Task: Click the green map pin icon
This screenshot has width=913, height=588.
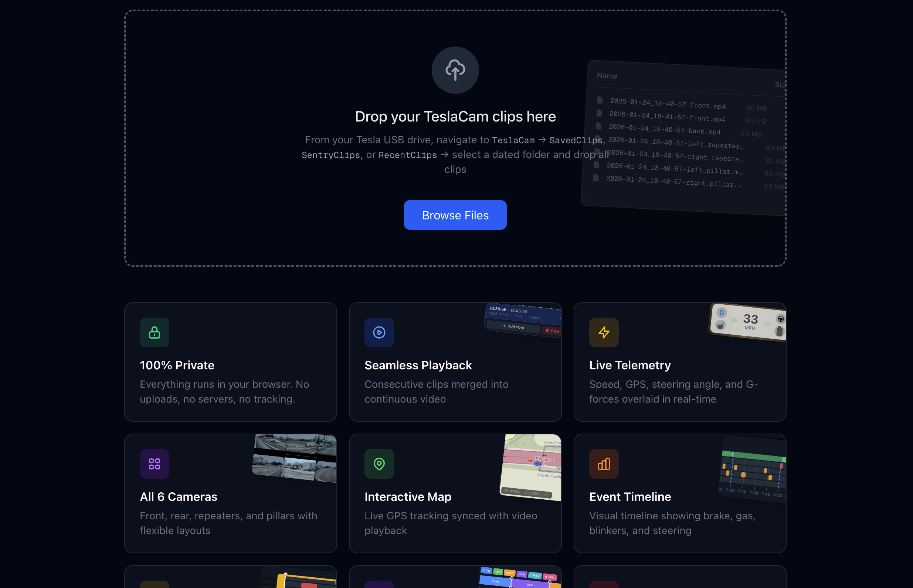Action: (x=379, y=464)
